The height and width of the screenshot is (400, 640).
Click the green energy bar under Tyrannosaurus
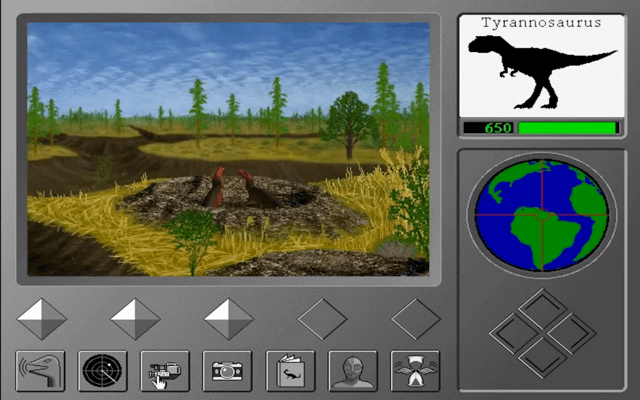[x=567, y=128]
